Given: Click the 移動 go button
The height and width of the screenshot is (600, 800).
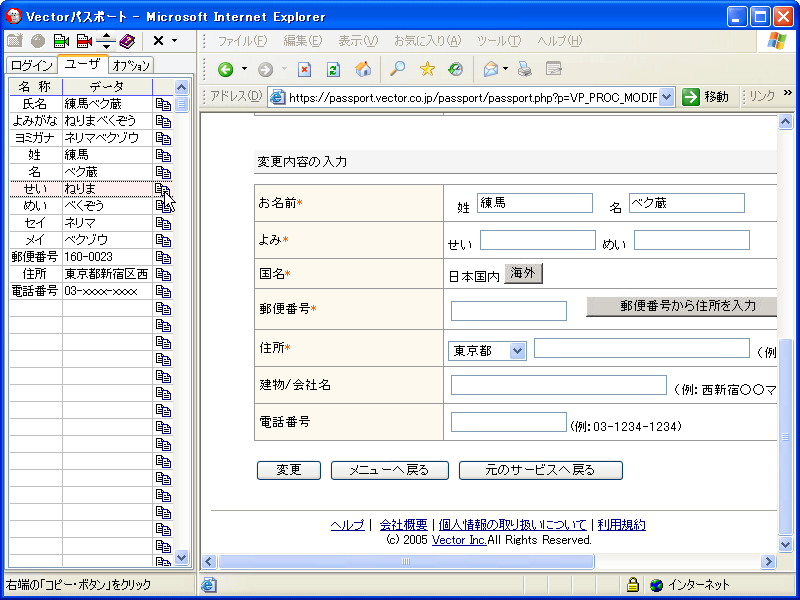Looking at the screenshot, I should click(706, 97).
